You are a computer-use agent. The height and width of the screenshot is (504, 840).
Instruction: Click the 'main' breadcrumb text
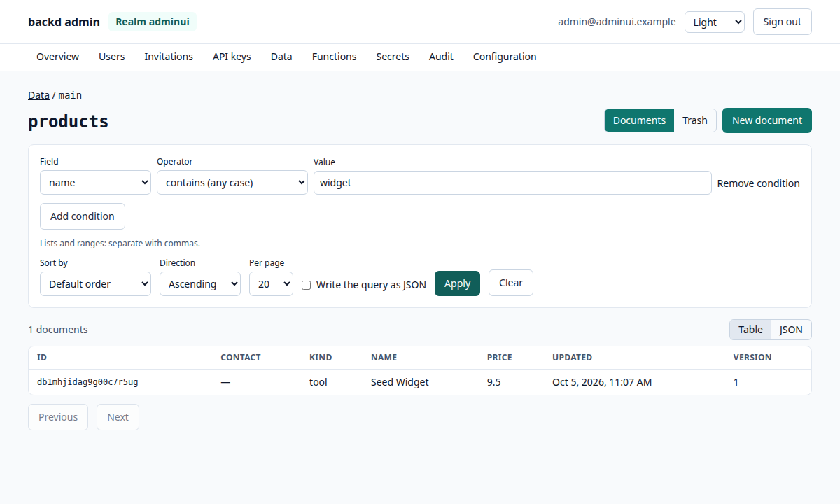tap(70, 95)
